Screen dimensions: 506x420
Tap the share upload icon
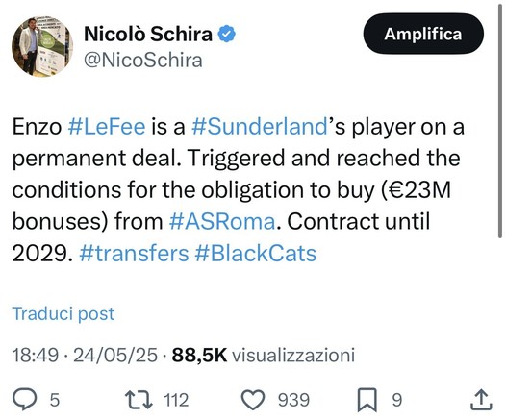[481, 400]
